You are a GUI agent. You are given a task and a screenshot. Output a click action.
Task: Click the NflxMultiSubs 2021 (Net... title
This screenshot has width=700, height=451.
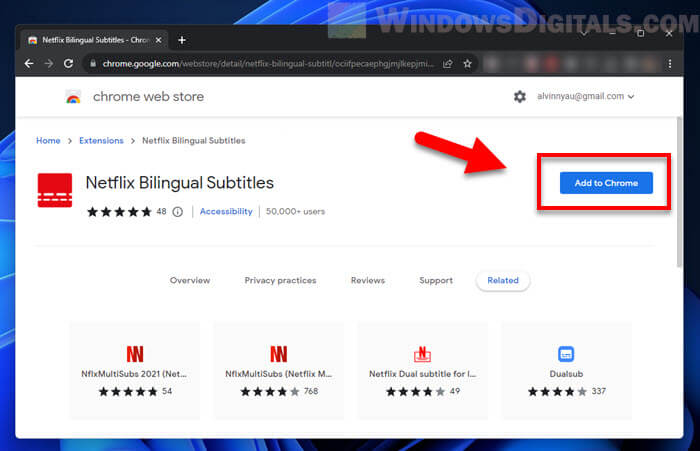[134, 374]
